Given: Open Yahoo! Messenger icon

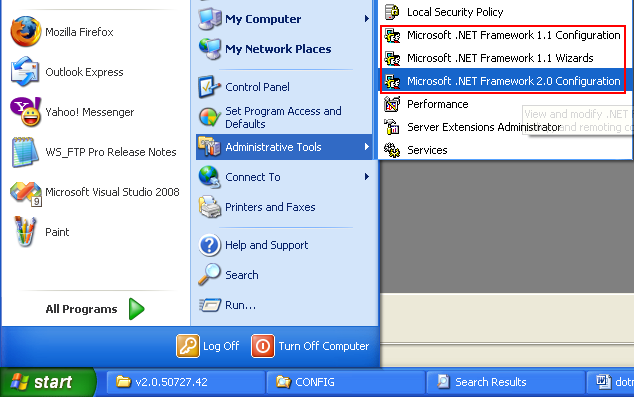Looking at the screenshot, I should click(25, 112).
